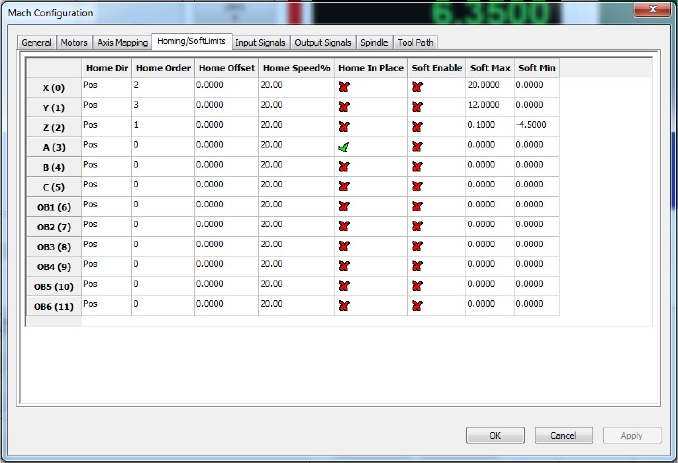Toggle Home In Place for OB6 (11)
This screenshot has width=678, height=463.
point(344,306)
